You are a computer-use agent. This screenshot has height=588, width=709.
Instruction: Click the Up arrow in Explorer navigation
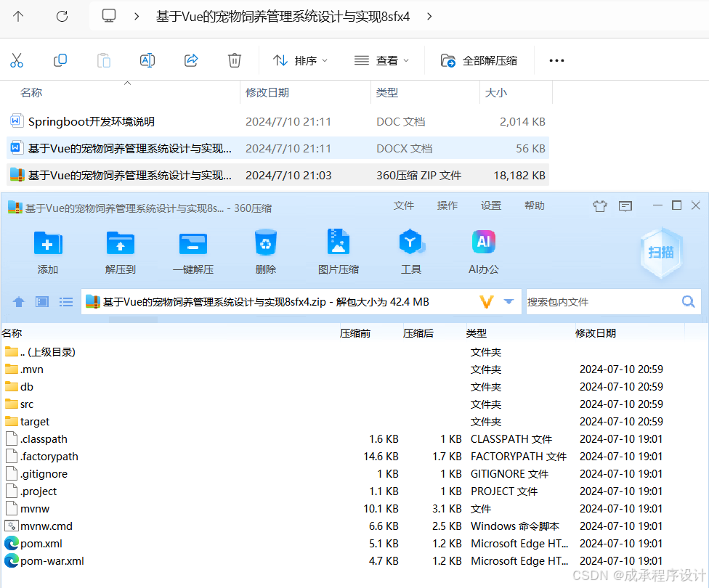pos(18,17)
